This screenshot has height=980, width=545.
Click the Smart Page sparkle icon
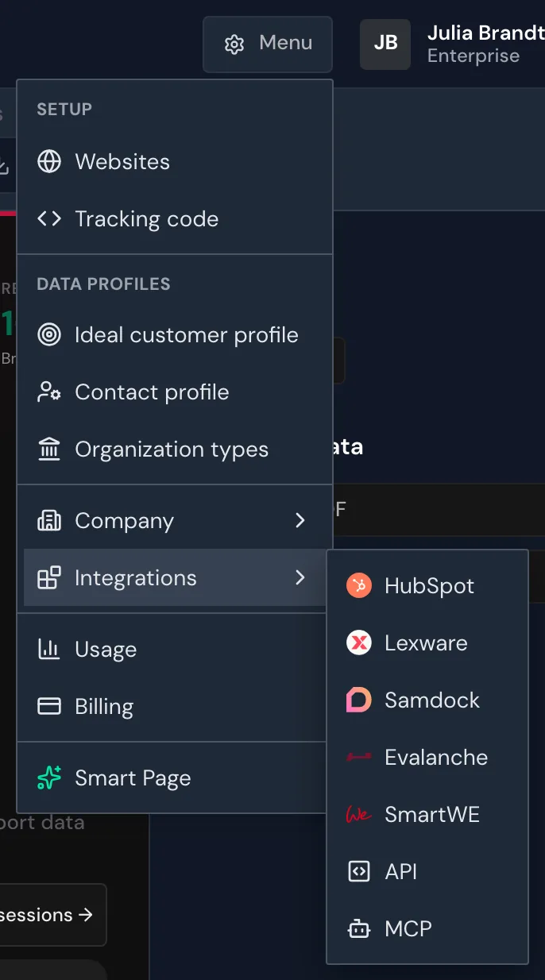coord(49,778)
